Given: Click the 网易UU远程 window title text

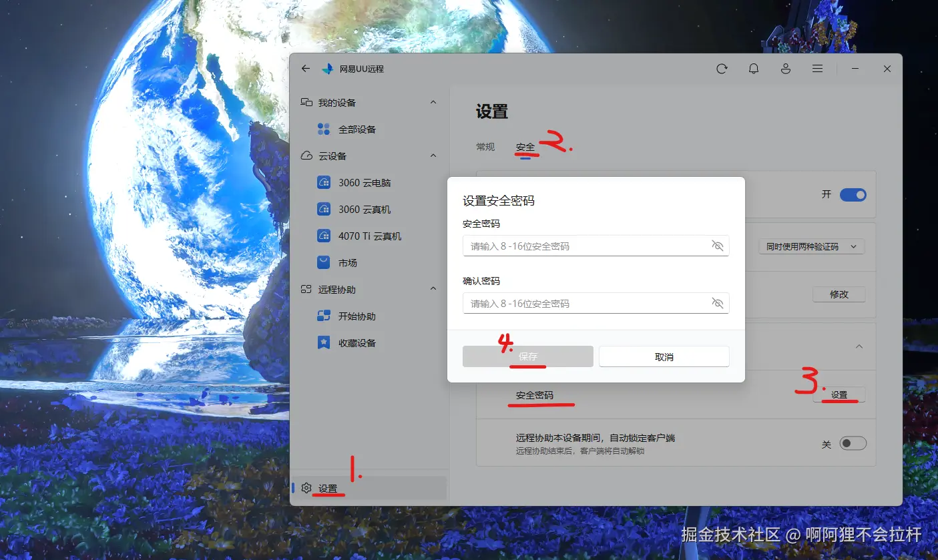Looking at the screenshot, I should (362, 69).
